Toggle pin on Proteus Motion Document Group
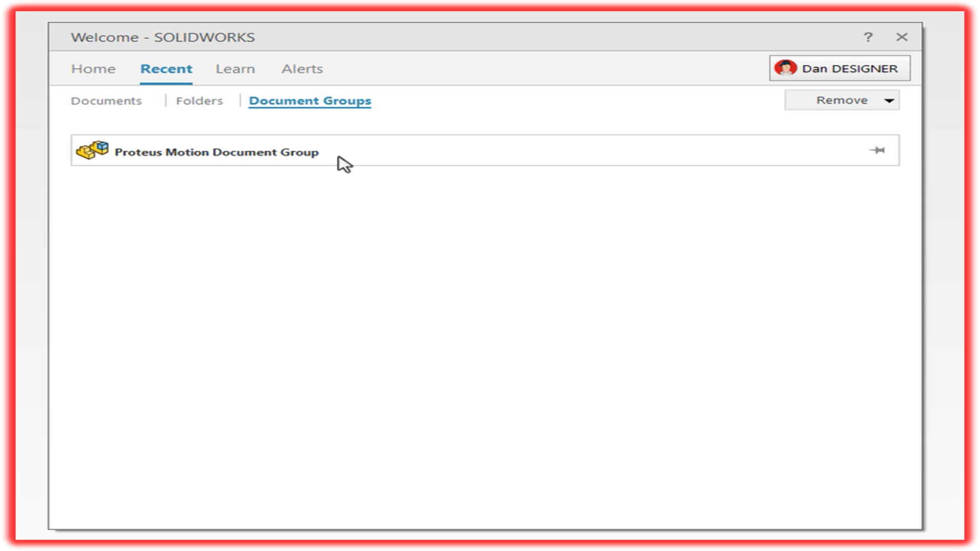The width and height of the screenshot is (980, 551). 876,149
